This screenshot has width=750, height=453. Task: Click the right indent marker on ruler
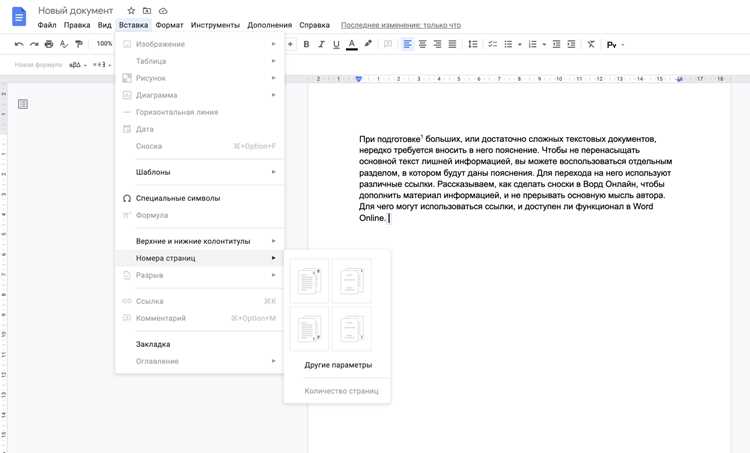(x=679, y=79)
